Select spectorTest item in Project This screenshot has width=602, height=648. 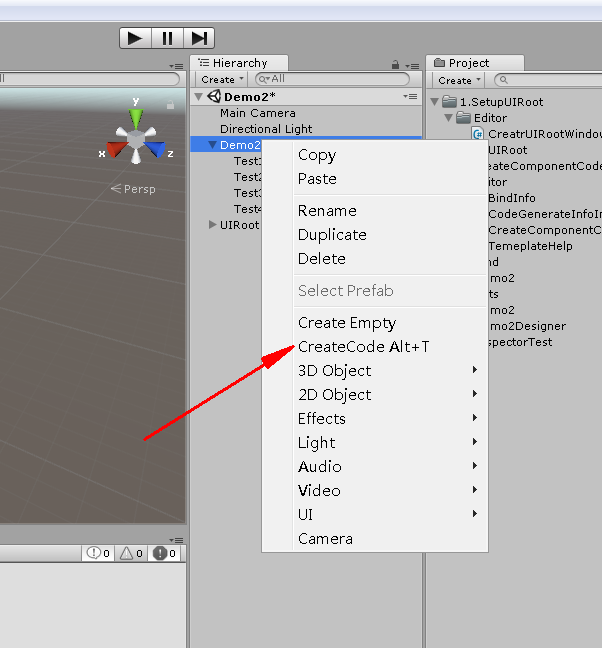click(x=520, y=342)
